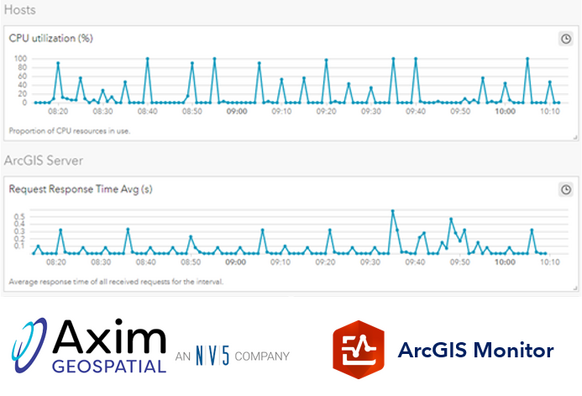Open the CPU utilization time range clock icon

tap(566, 39)
